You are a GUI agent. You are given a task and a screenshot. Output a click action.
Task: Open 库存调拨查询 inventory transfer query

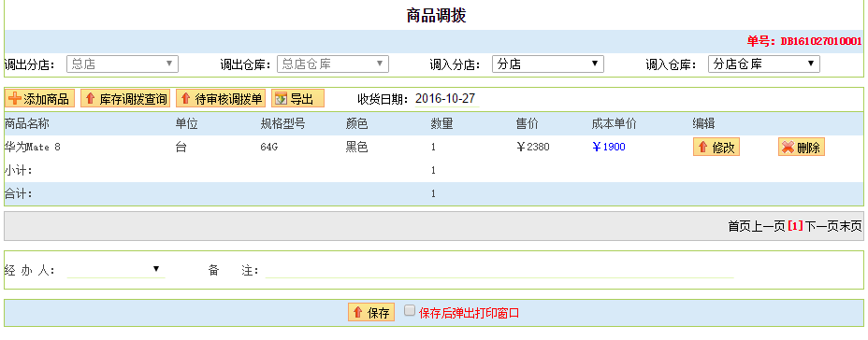point(125,99)
